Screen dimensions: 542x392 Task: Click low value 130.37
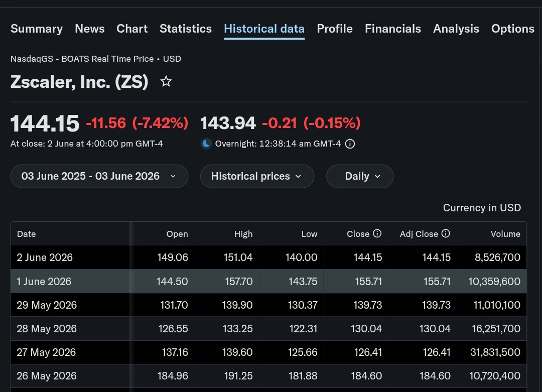pos(303,305)
